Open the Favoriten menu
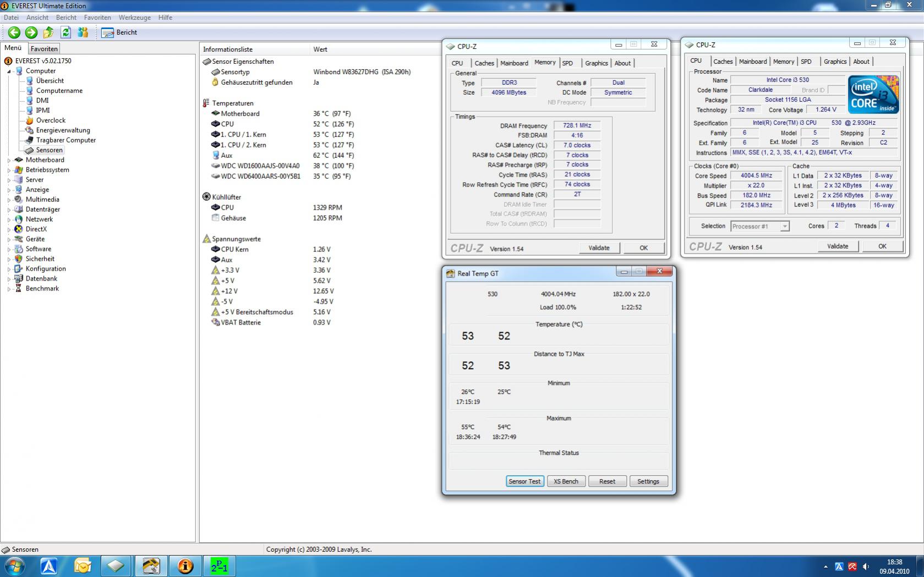Viewport: 924px width, 577px height. pyautogui.click(x=97, y=18)
